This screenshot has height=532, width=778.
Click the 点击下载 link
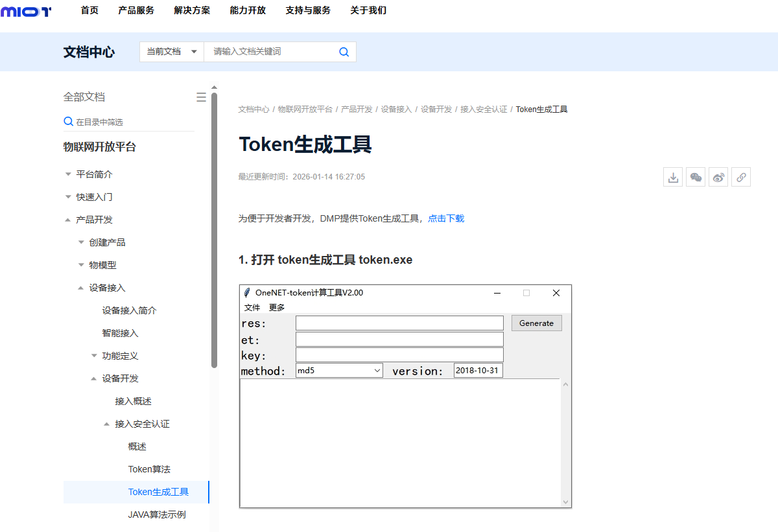click(x=446, y=218)
